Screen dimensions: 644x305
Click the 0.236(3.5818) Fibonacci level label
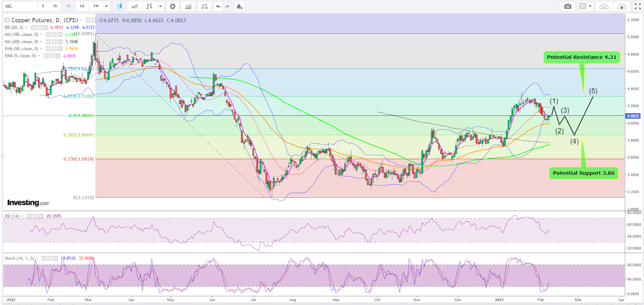coord(79,159)
